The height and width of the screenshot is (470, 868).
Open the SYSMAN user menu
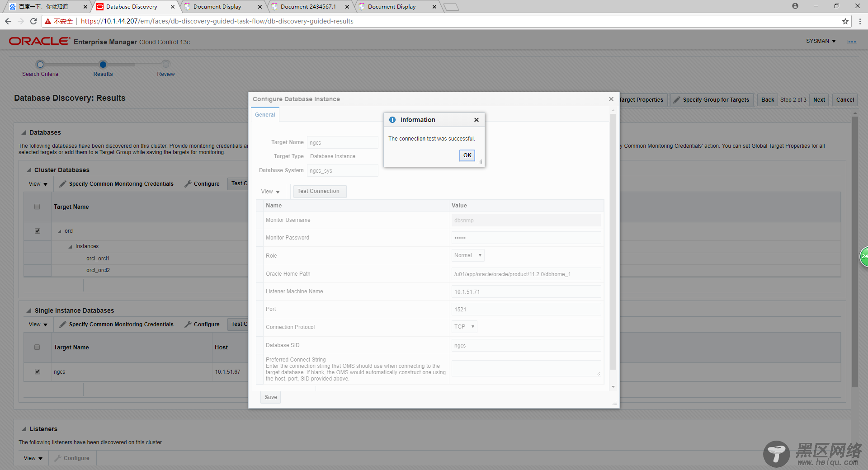(x=821, y=41)
